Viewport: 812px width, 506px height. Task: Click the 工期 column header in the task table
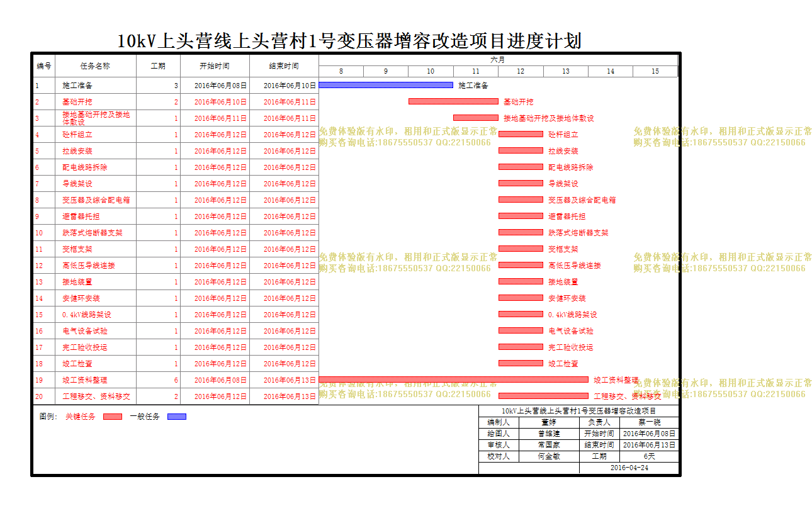(x=159, y=65)
